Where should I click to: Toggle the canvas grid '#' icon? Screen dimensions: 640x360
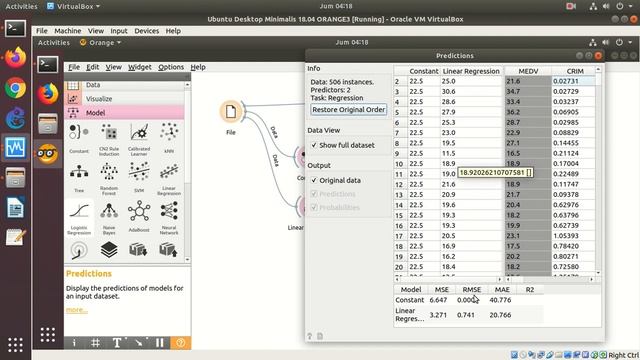click(x=95, y=343)
